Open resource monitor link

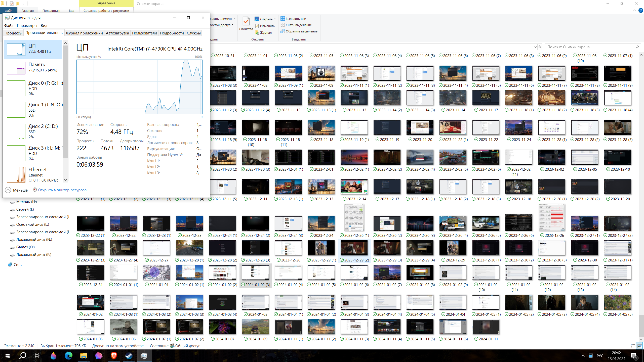click(62, 190)
